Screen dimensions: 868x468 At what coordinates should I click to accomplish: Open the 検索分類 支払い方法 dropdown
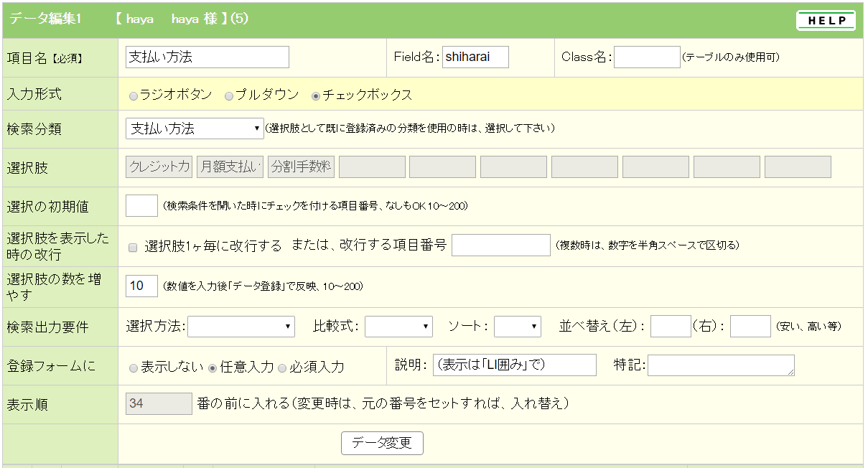[x=195, y=129]
